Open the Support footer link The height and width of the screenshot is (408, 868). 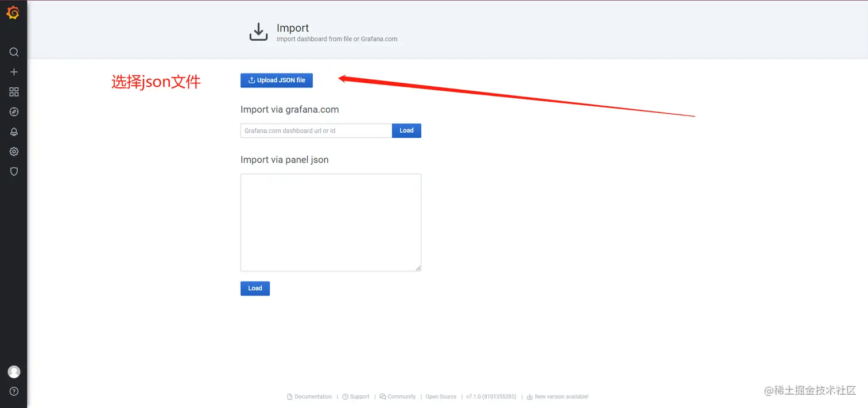(x=356, y=397)
